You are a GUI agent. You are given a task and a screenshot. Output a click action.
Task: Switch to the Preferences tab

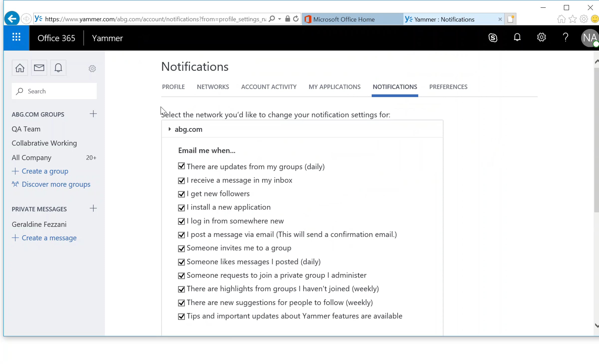448,87
